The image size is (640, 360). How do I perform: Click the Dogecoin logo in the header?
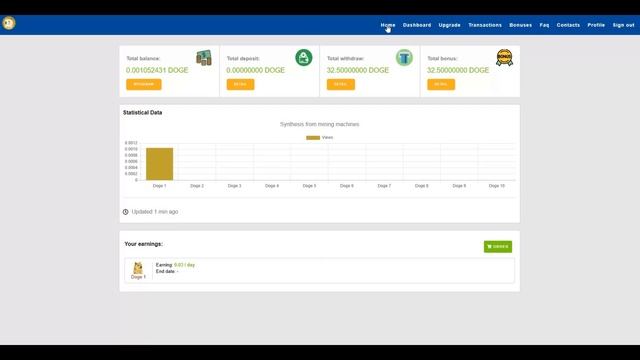[x=9, y=23]
